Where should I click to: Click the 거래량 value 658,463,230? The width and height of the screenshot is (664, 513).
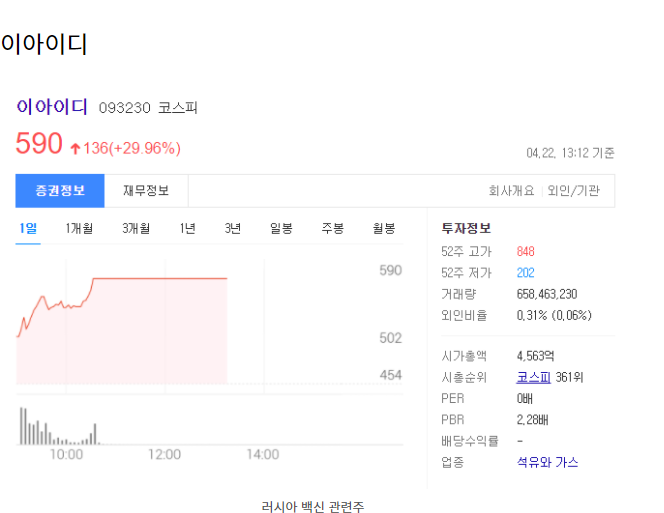(x=547, y=294)
